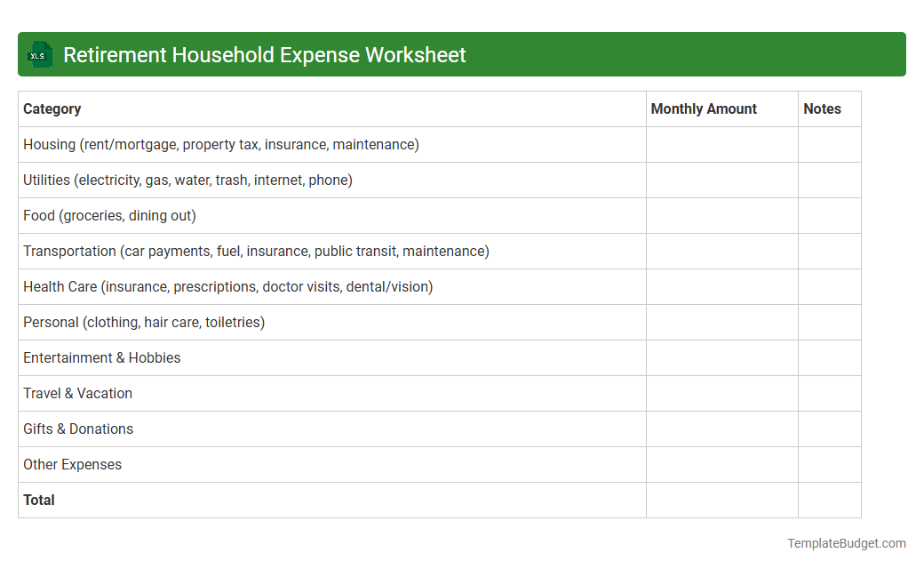The image size is (924, 569).
Task: Select the Housing expense row
Action: point(220,144)
